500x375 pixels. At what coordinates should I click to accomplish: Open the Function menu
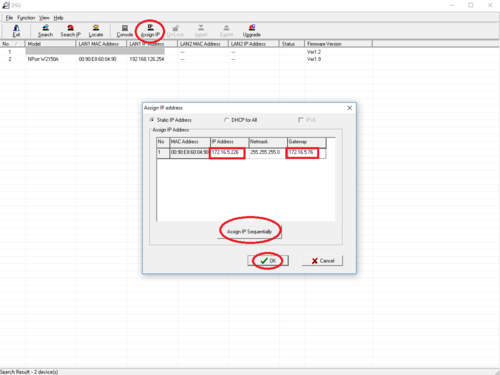(26, 18)
